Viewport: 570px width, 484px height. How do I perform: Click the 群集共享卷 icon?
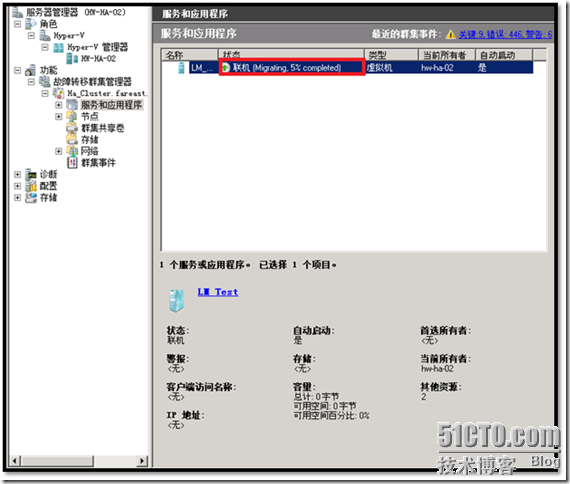[72, 128]
